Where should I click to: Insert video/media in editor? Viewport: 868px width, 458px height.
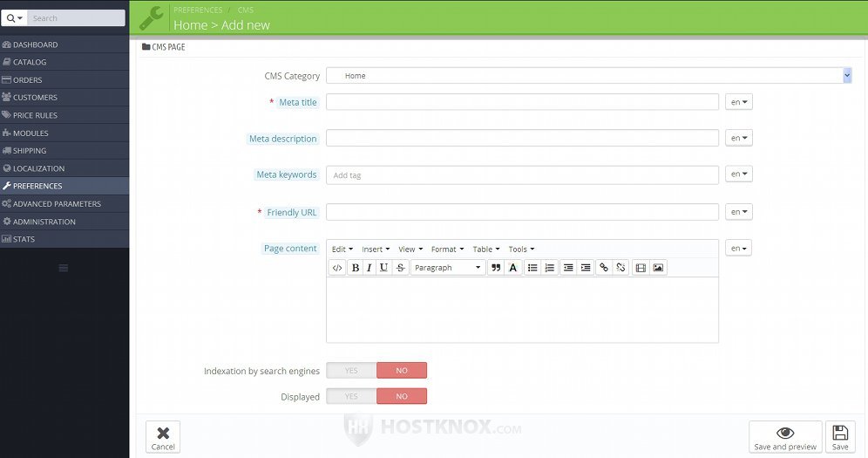coord(641,268)
